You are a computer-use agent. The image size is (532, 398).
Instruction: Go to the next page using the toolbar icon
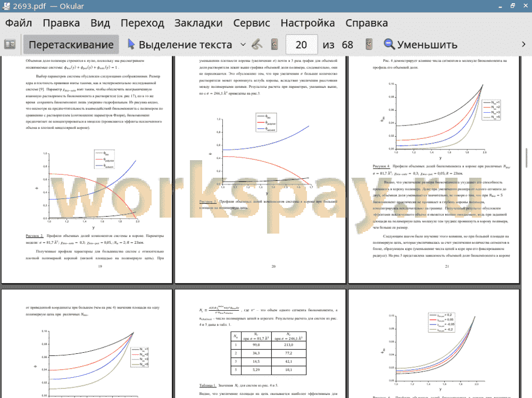point(369,45)
